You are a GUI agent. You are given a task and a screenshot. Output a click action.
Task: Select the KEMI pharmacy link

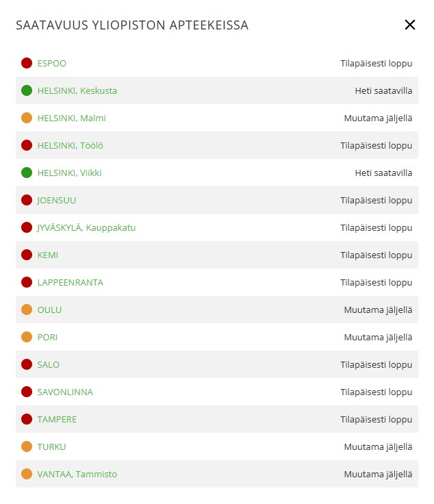coord(48,255)
